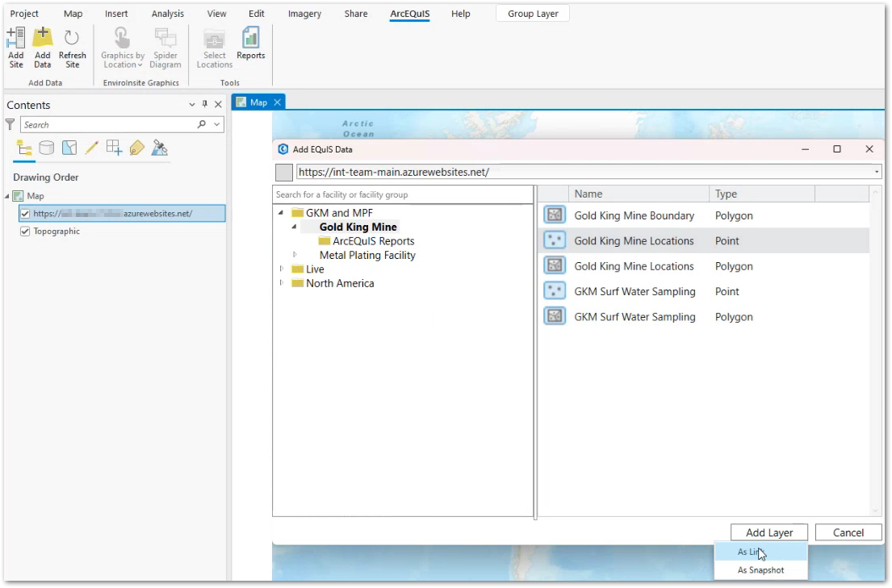Select List By Drawing Order icon

[x=24, y=148]
